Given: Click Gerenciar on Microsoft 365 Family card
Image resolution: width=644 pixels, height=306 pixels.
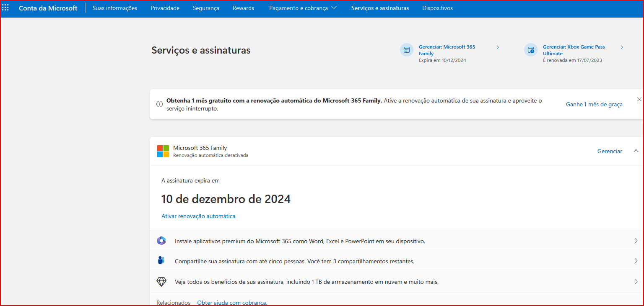Looking at the screenshot, I should click(610, 151).
